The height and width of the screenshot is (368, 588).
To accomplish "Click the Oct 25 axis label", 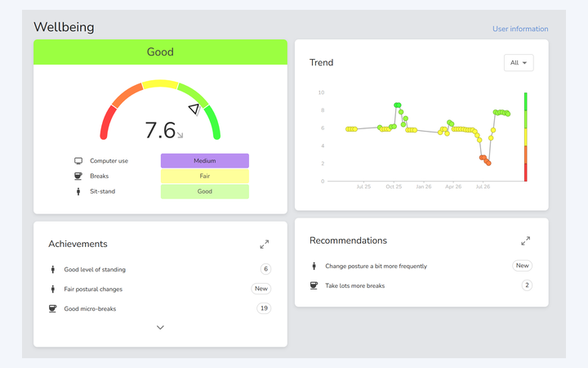I will [x=394, y=186].
